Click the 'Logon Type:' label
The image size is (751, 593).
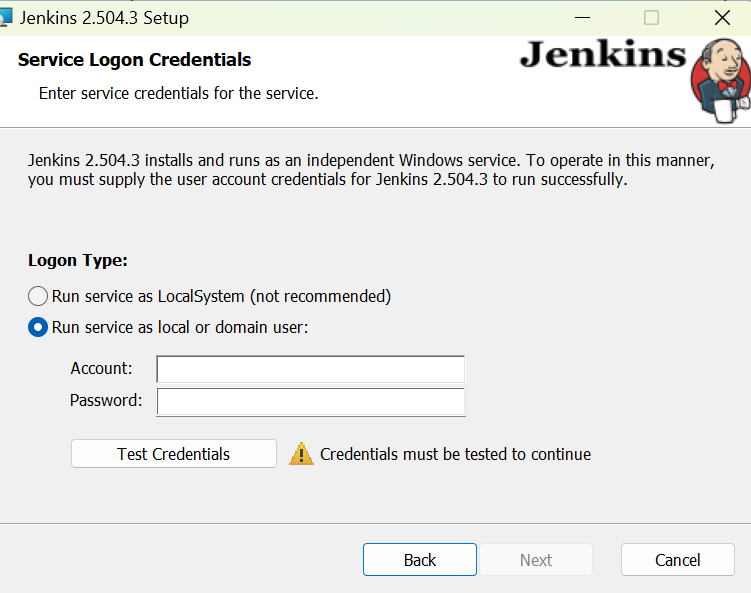78,261
